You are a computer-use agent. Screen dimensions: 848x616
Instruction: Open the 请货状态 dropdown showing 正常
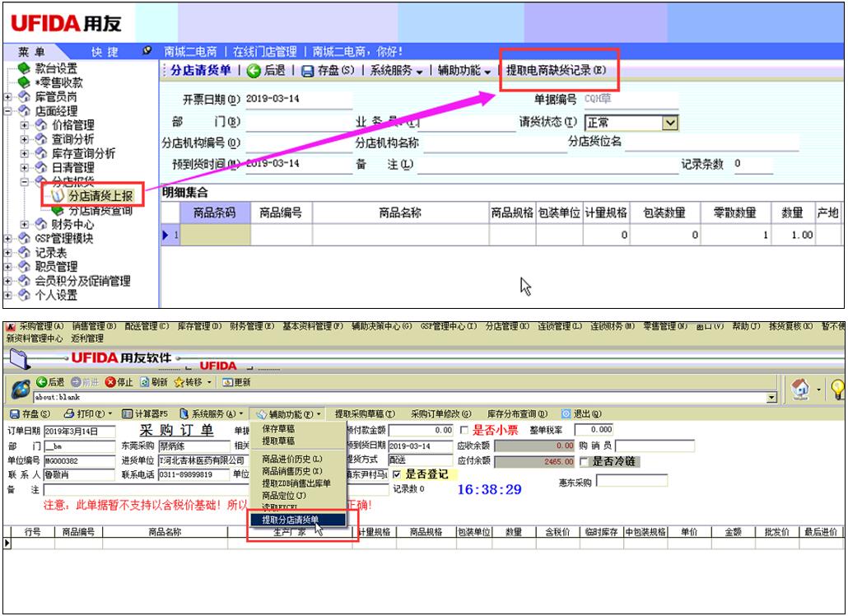(x=672, y=123)
